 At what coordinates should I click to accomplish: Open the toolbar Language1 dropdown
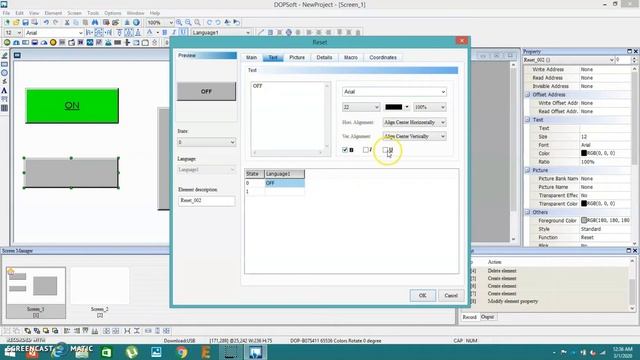tap(221, 32)
